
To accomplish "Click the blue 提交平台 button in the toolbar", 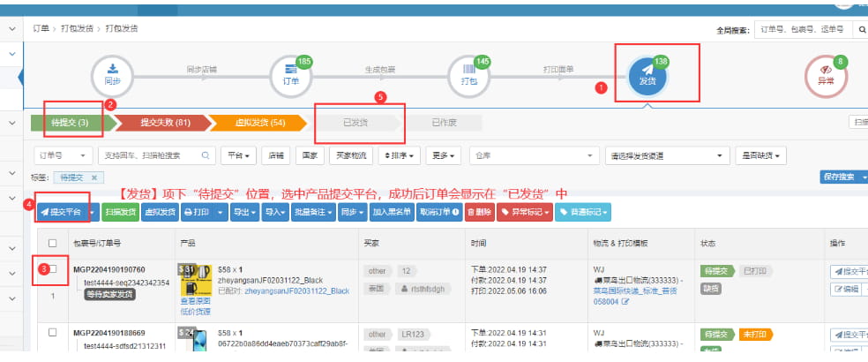I will 62,212.
